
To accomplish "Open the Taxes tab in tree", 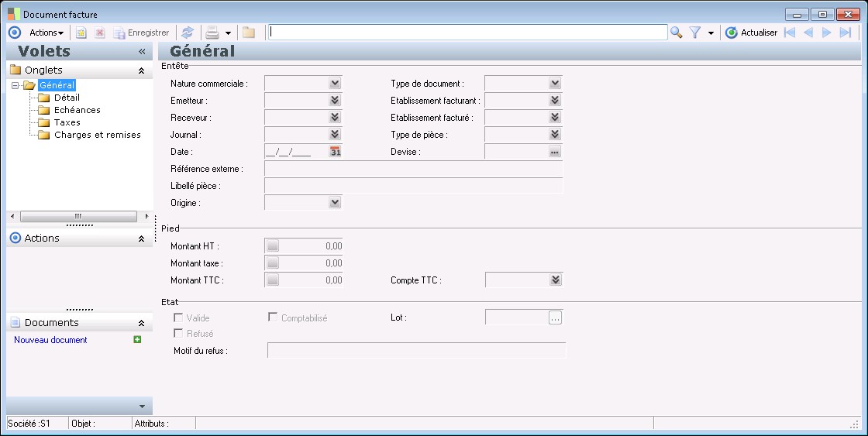I will click(x=67, y=122).
